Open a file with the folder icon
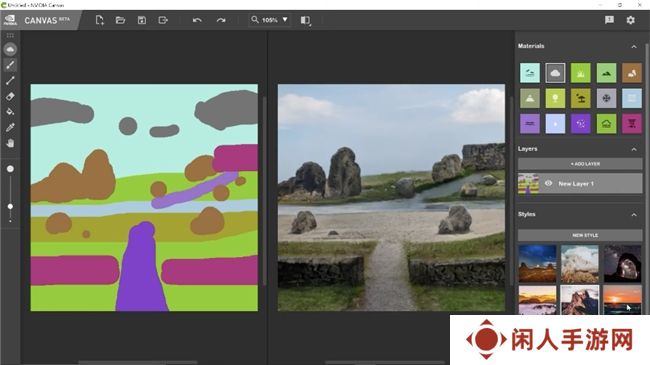This screenshot has height=365, width=650. (x=120, y=20)
